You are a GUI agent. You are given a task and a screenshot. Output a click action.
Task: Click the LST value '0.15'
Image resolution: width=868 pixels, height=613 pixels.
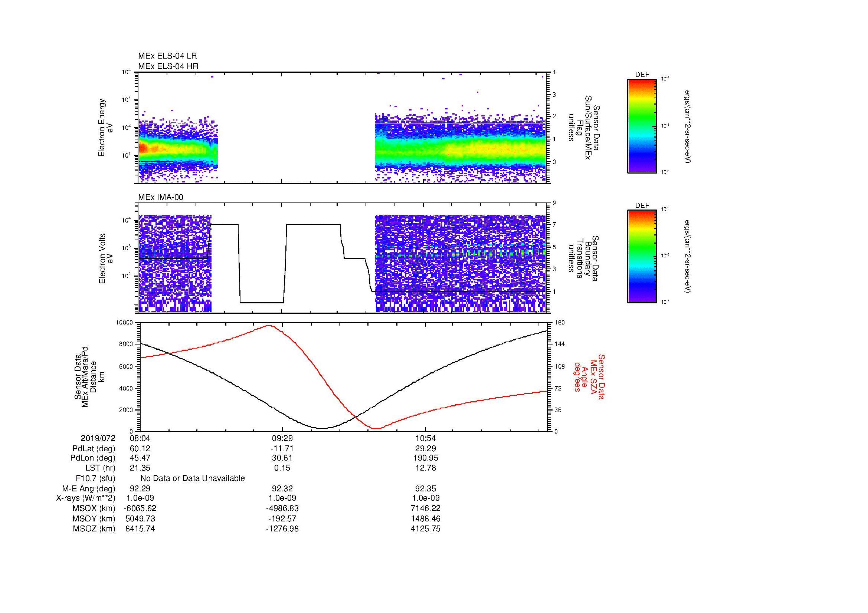pos(282,468)
